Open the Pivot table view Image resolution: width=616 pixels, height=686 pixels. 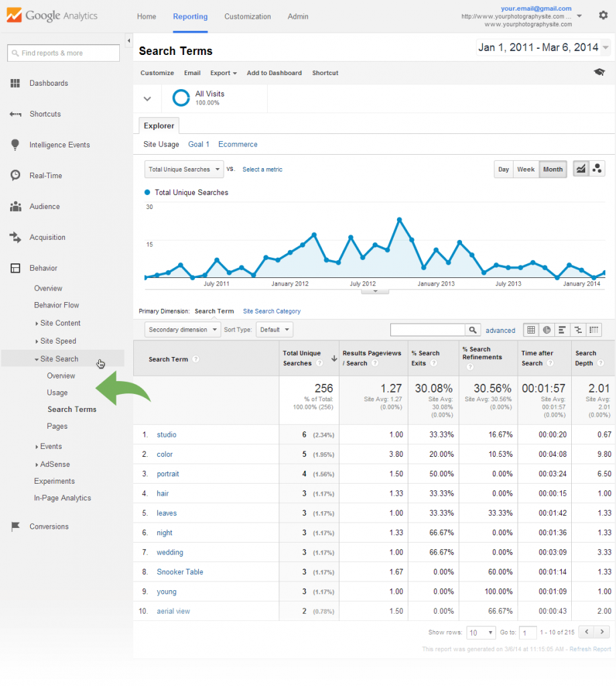pos(593,330)
